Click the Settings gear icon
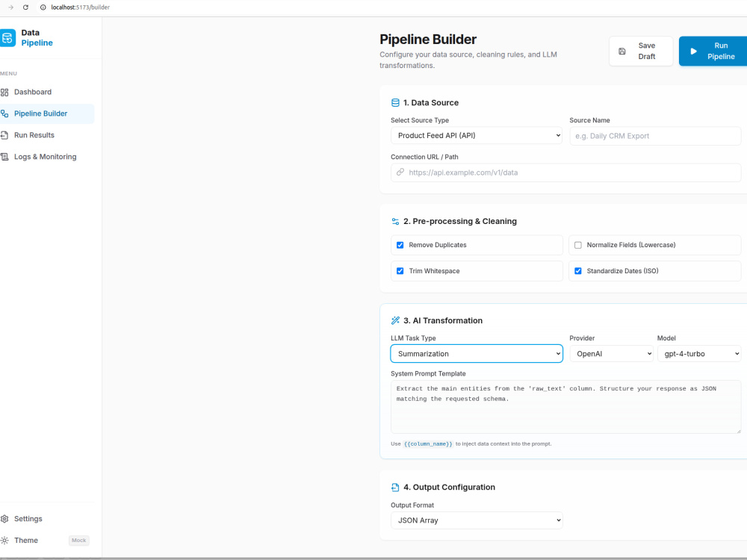The width and height of the screenshot is (747, 560). click(4, 519)
